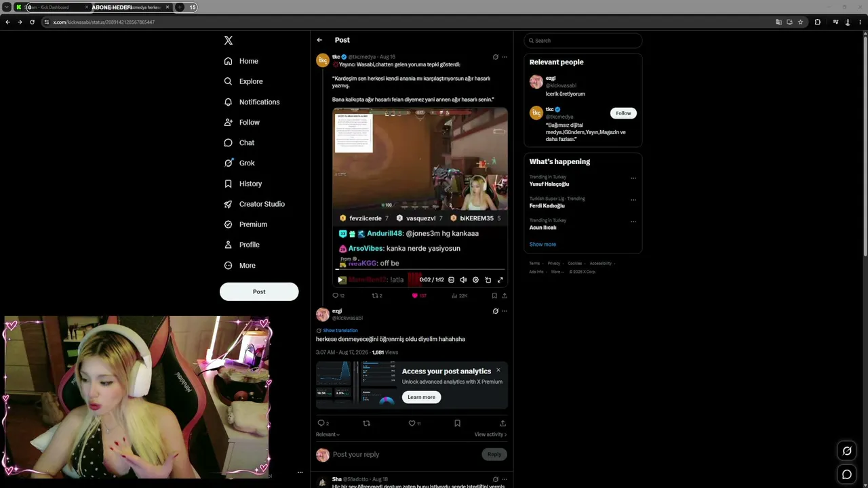The image size is (868, 488).
Task: Reply to the tkc post with 12 replies
Action: click(338, 296)
